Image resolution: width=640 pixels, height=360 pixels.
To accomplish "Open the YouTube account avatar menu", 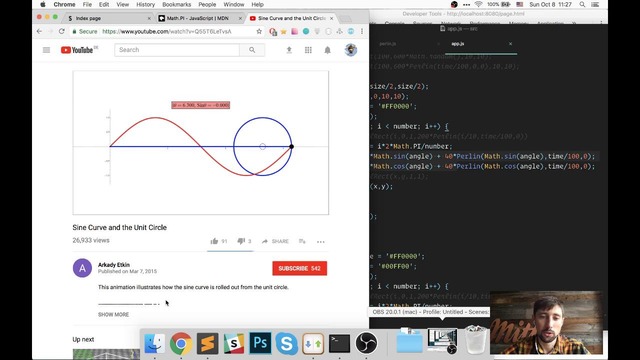I will pyautogui.click(x=351, y=50).
